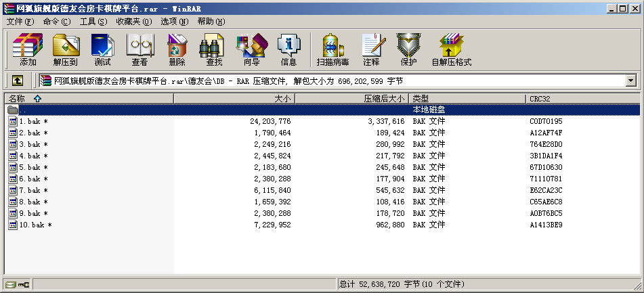This screenshot has height=293, width=644.
Task: Click CRC32 value A1413BE9
Action: pos(546,225)
